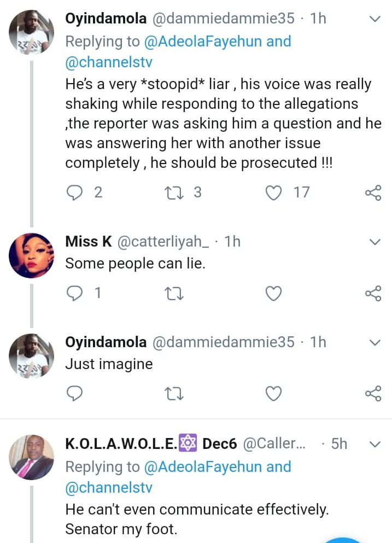Expand the menu arrow on Miss K's tweet

375,242
